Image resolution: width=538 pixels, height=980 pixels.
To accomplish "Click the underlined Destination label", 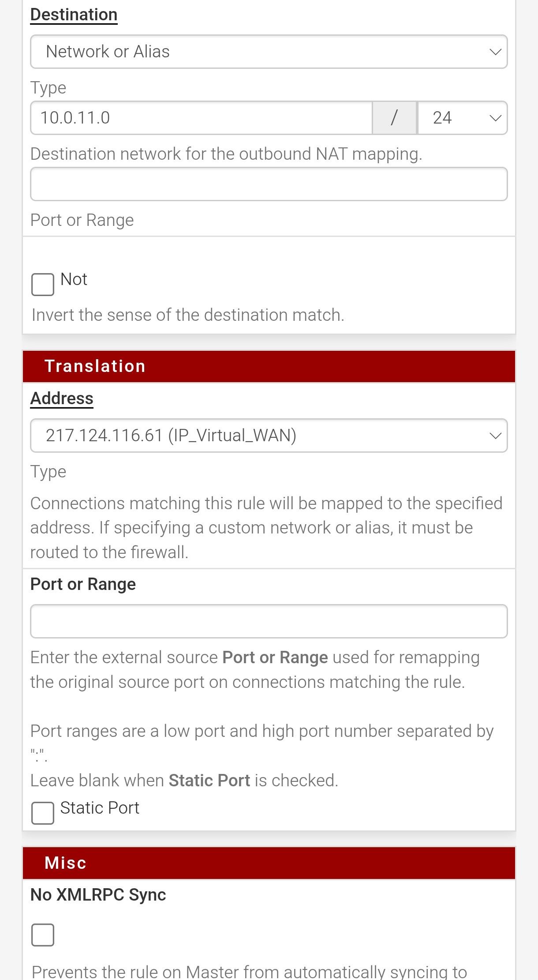I will [74, 15].
